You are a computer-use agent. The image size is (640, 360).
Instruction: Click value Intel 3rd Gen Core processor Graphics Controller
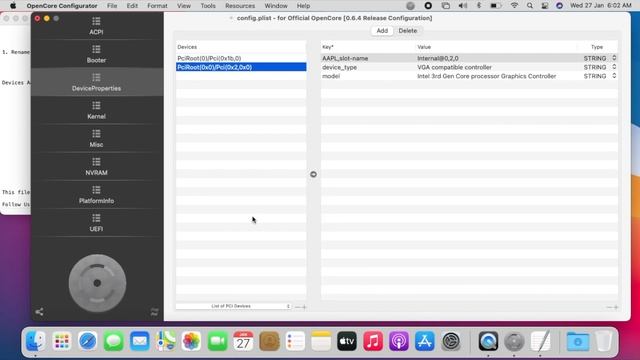tap(487, 76)
